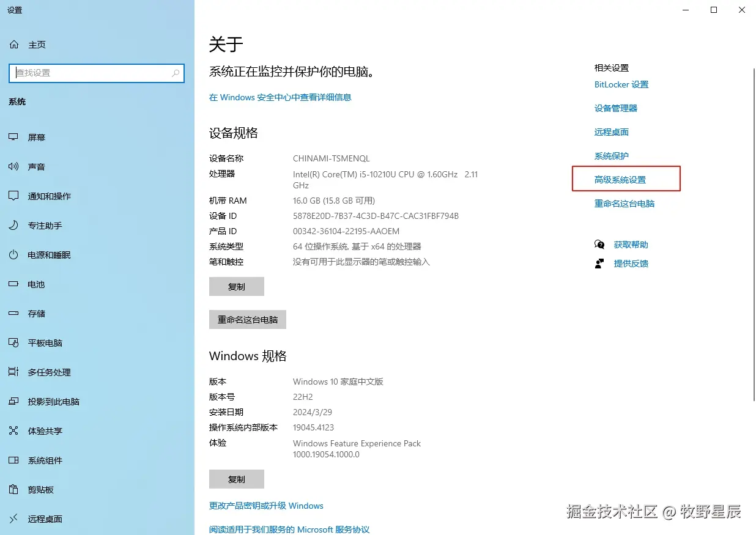The width and height of the screenshot is (756, 535).
Task: Click the System components icon
Action: tap(13, 460)
